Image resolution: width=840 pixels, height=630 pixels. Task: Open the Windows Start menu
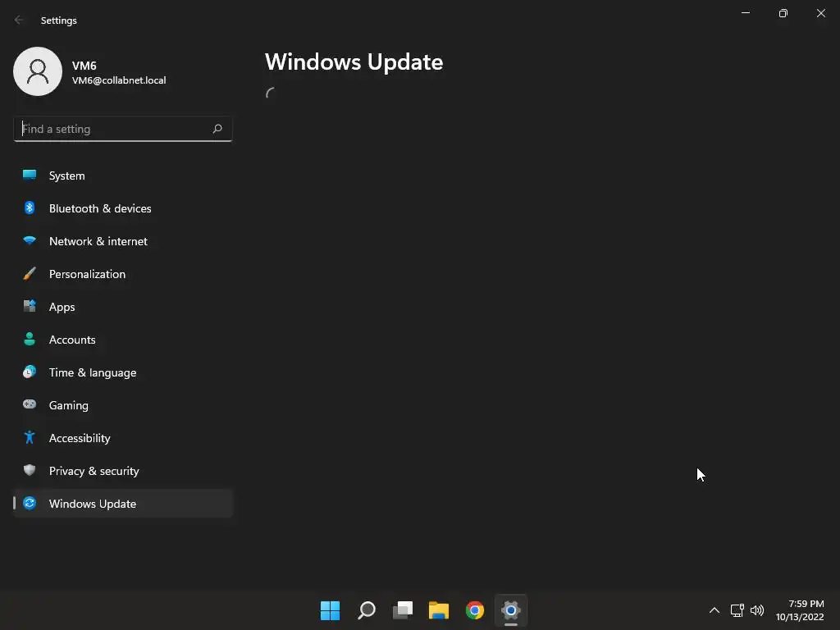pyautogui.click(x=330, y=610)
